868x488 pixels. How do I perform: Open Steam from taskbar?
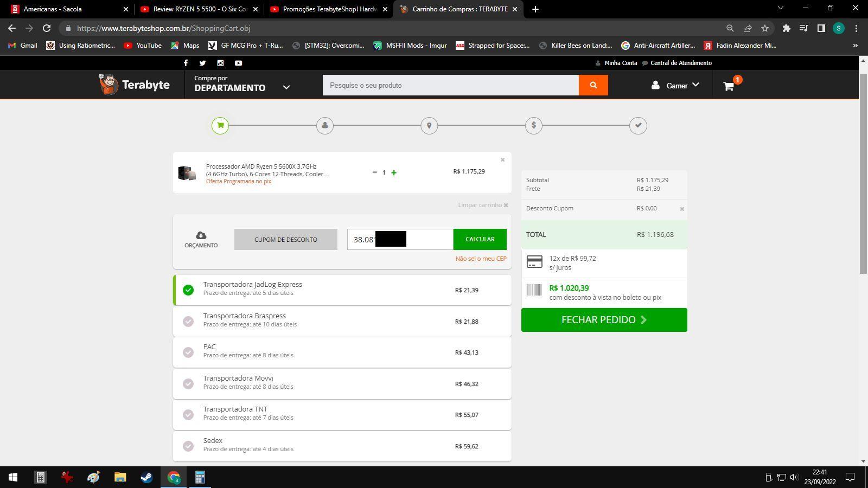pos(146,477)
